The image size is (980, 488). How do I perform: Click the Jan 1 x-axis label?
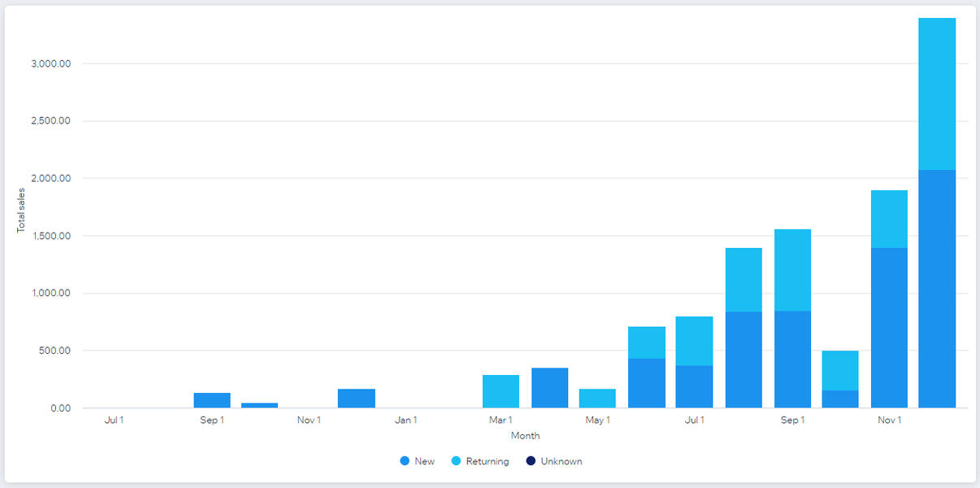tap(405, 420)
